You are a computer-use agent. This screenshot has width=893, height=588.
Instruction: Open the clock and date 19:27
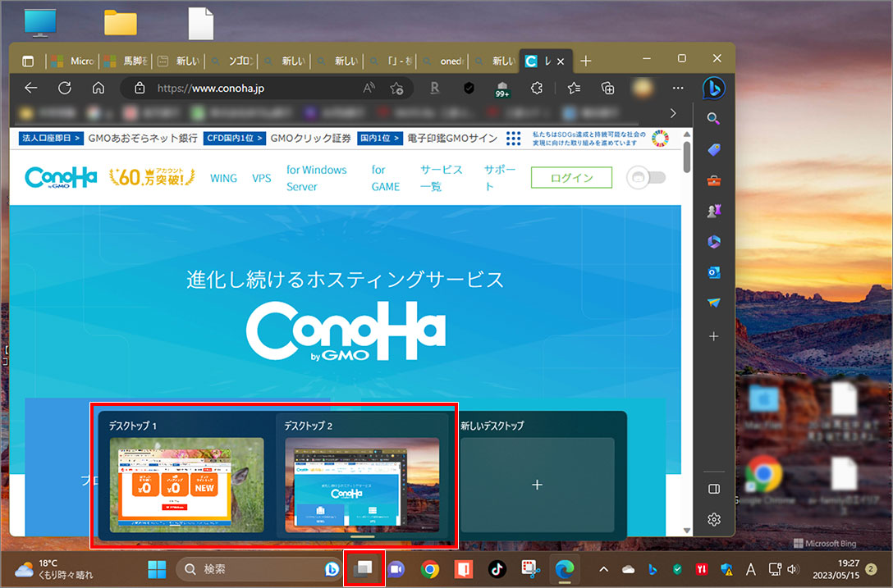[835, 569]
